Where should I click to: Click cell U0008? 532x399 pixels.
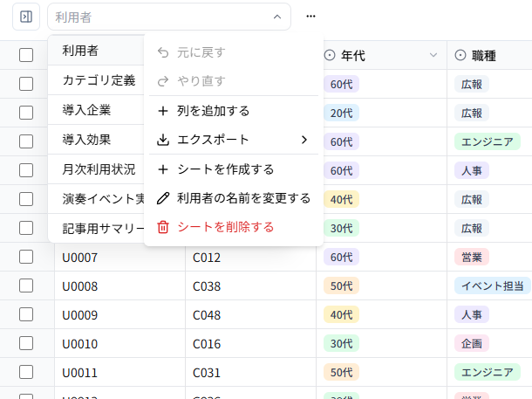coord(119,285)
